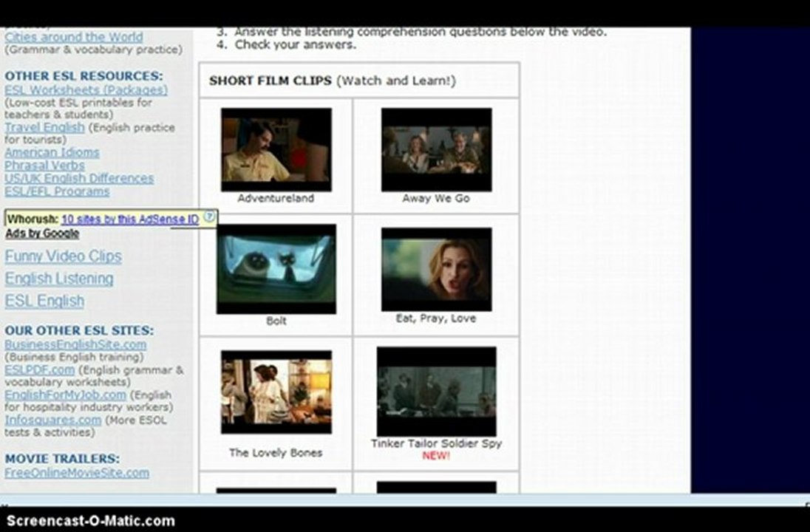Open Tinker Tailor Soldier Spy clip thumbnail
Image resolution: width=810 pixels, height=532 pixels.
click(x=437, y=392)
